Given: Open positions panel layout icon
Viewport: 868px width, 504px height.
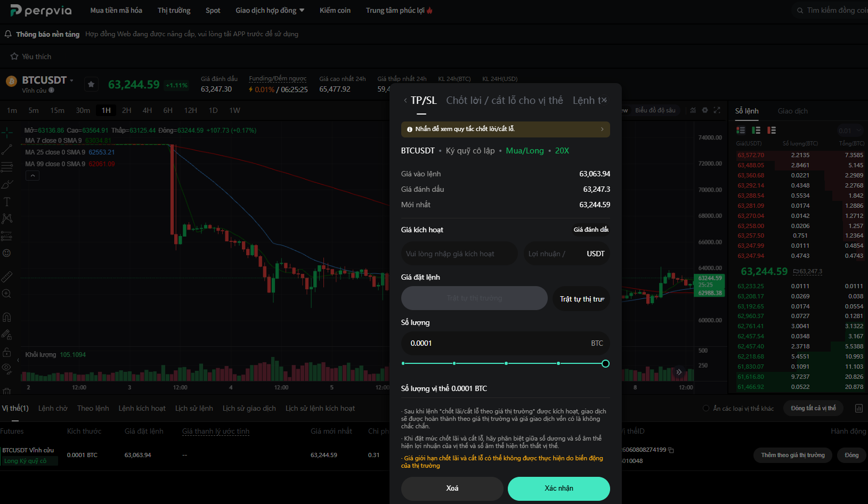Looking at the screenshot, I should tap(859, 408).
